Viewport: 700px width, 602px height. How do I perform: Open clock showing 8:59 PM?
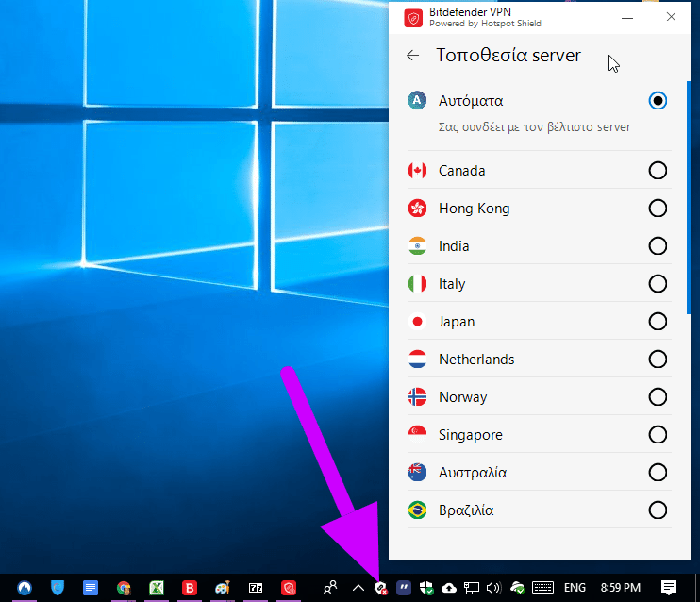point(621,588)
